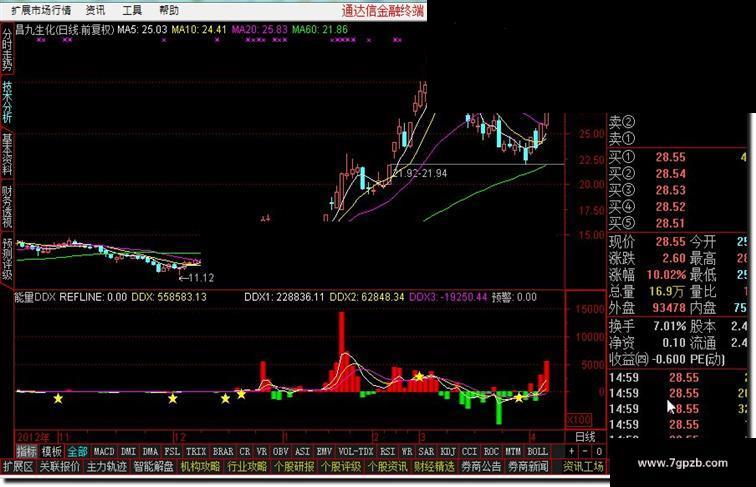Open the 机构攻略 tab
Screen dimensions: 756x487
click(x=200, y=467)
